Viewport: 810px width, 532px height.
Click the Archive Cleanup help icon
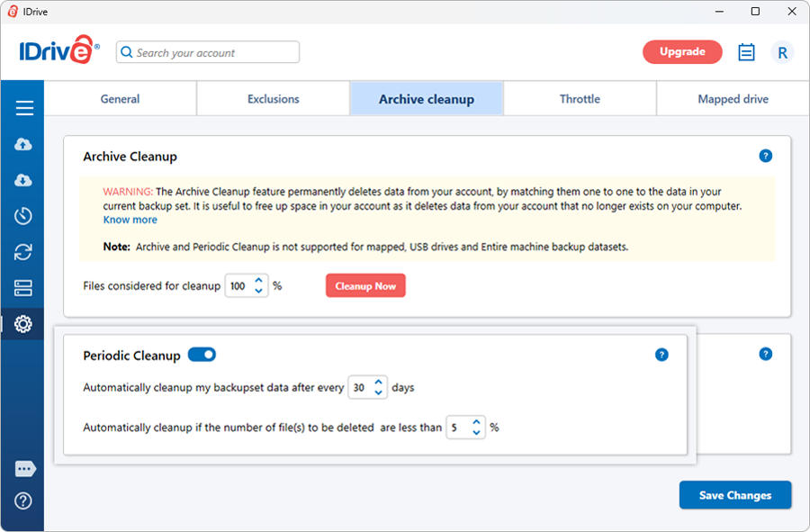pos(766,156)
